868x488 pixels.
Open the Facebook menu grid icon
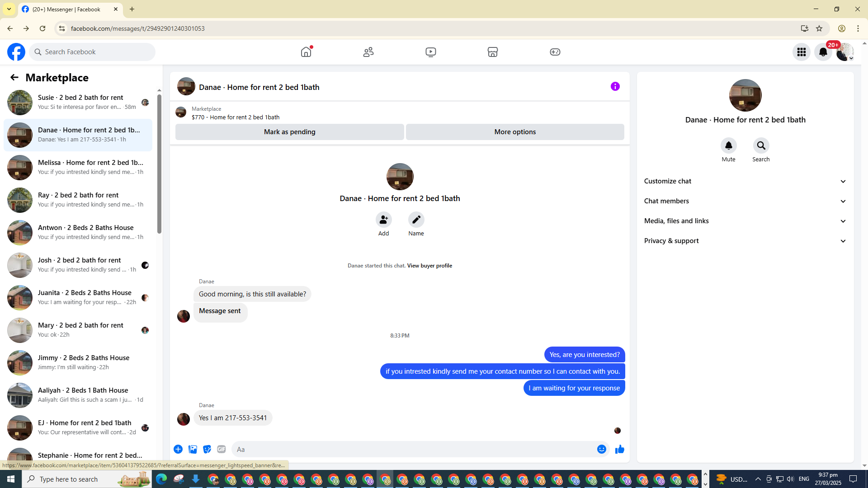click(x=802, y=52)
